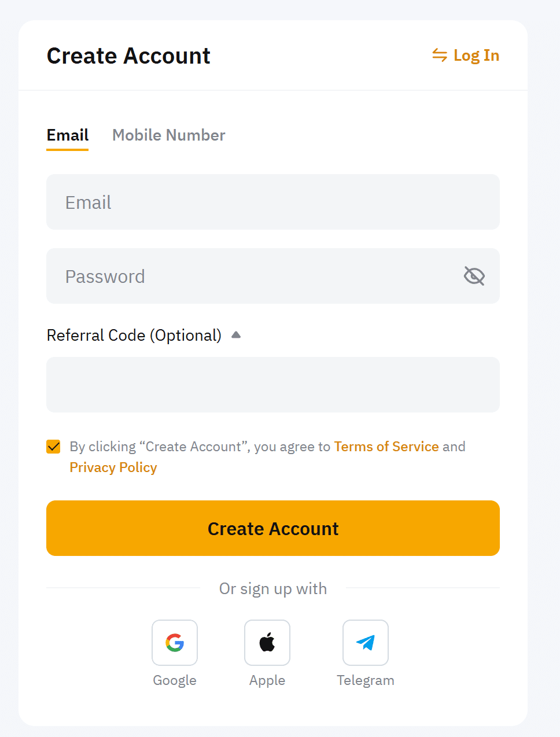Click the Google logo sign-up icon
This screenshot has width=560, height=737.
pyautogui.click(x=175, y=643)
